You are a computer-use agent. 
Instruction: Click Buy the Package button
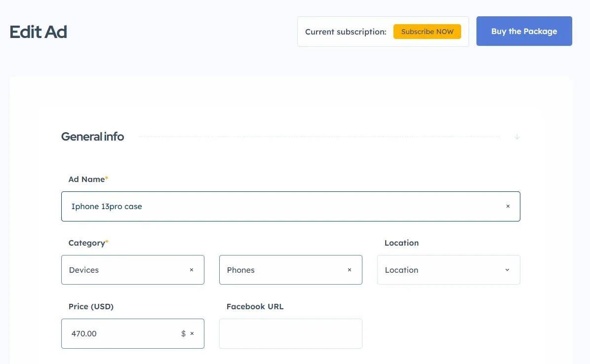pyautogui.click(x=524, y=31)
